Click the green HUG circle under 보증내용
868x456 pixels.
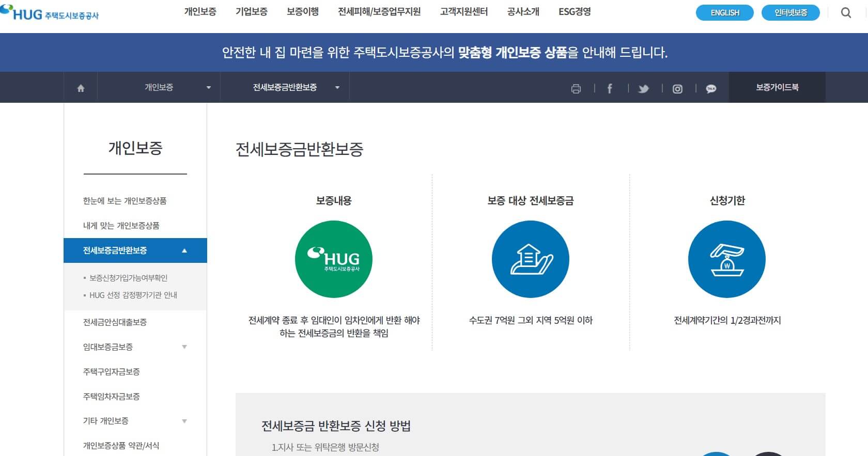pyautogui.click(x=334, y=259)
